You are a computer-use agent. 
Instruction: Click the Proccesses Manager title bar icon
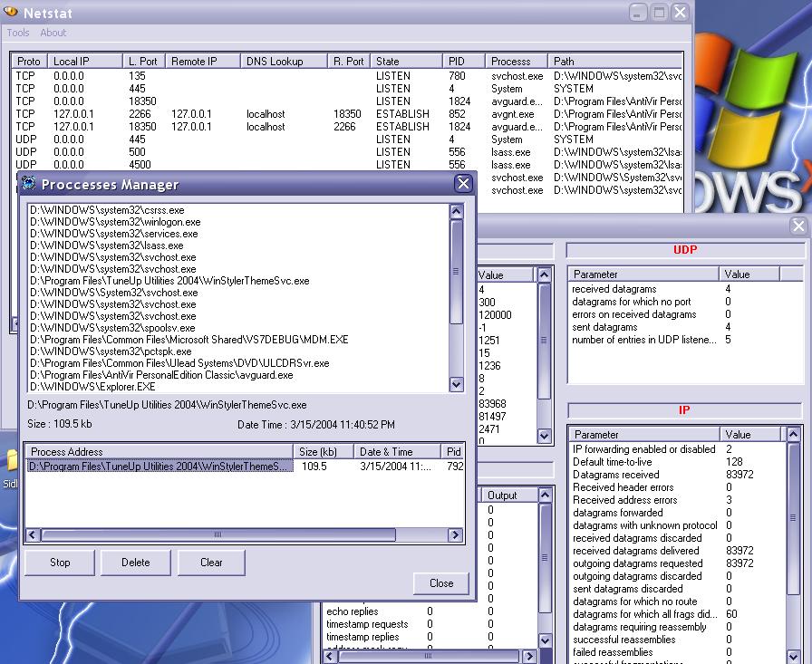click(x=29, y=184)
